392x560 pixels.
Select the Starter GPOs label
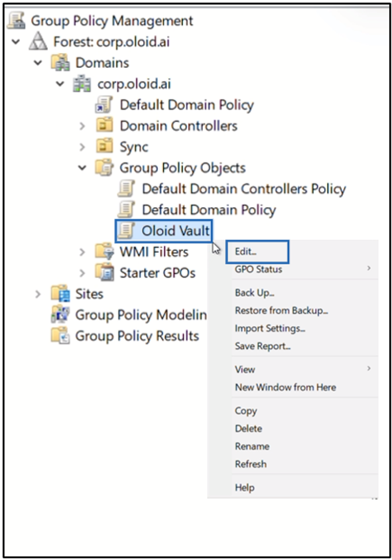pos(157,273)
